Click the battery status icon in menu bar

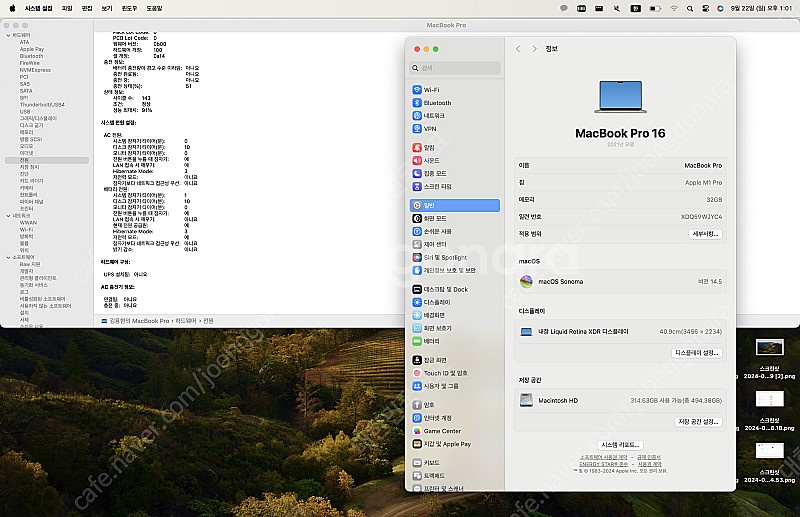coord(655,8)
